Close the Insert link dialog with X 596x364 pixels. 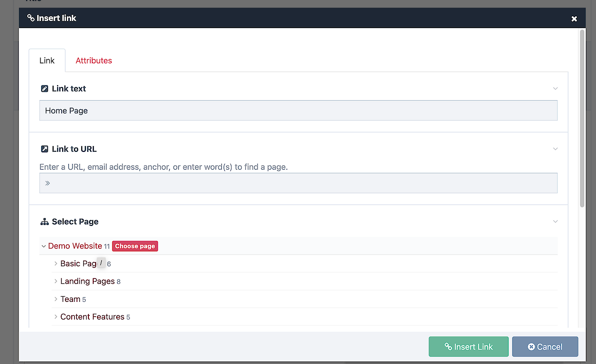point(574,19)
